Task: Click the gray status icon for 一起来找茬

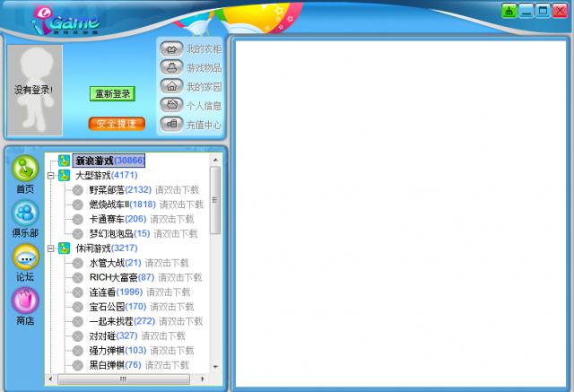Action: pos(78,322)
